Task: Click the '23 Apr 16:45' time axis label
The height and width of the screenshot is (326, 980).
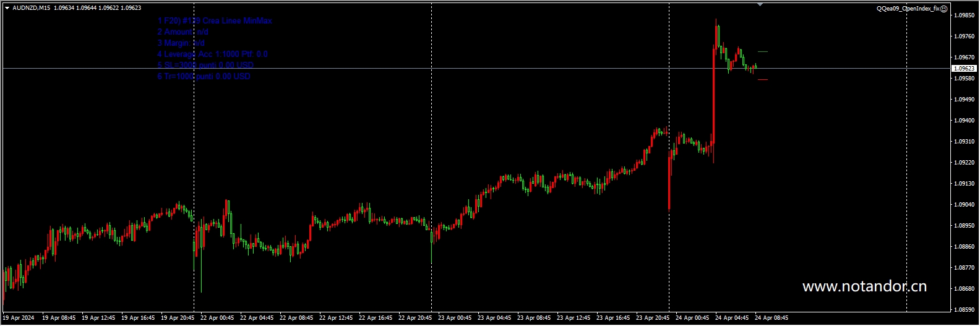Action: pyautogui.click(x=613, y=318)
